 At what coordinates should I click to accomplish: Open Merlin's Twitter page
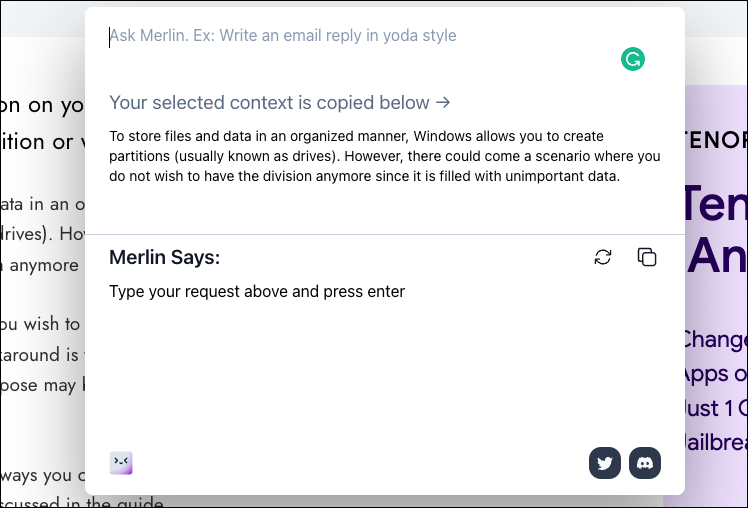click(x=604, y=463)
